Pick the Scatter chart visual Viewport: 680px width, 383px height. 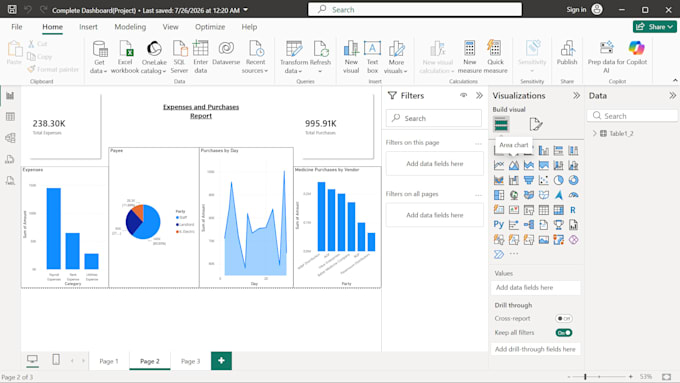[x=544, y=180]
